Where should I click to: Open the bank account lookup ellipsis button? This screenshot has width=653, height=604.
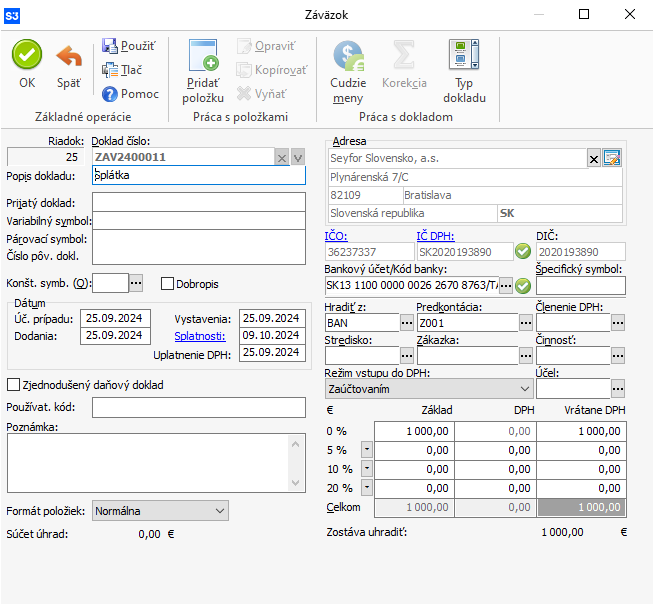coord(506,286)
